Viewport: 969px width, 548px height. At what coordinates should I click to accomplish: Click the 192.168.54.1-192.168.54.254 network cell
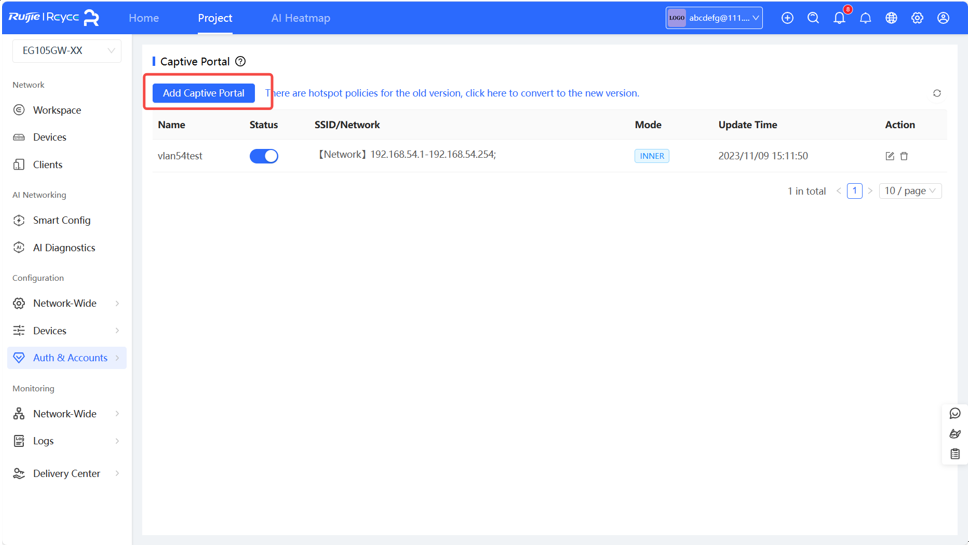pyautogui.click(x=405, y=154)
